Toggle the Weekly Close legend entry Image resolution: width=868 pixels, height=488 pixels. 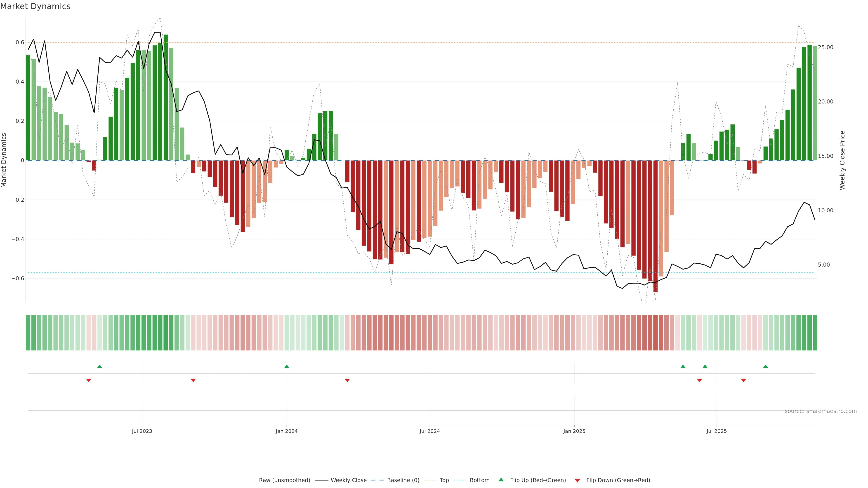tap(348, 480)
